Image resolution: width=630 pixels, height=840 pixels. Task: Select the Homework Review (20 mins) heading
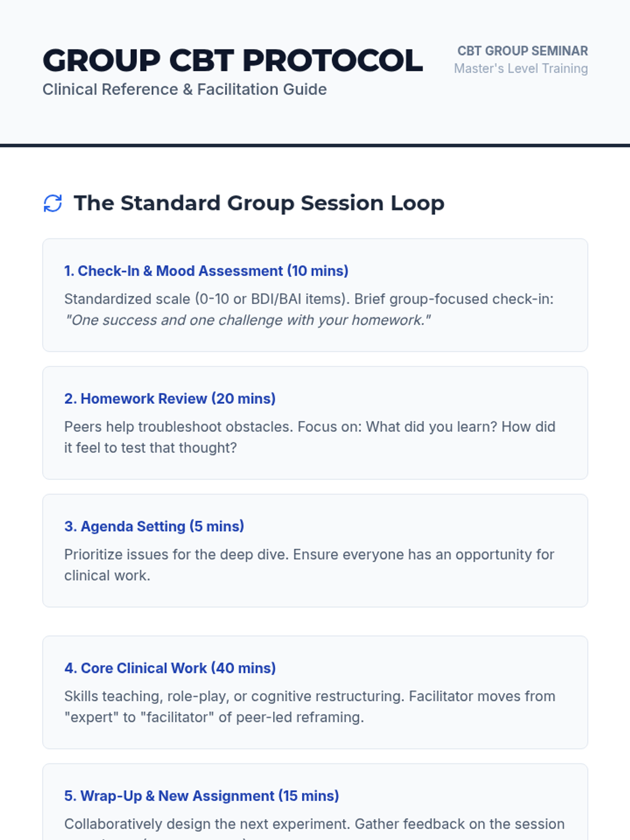[x=170, y=398]
